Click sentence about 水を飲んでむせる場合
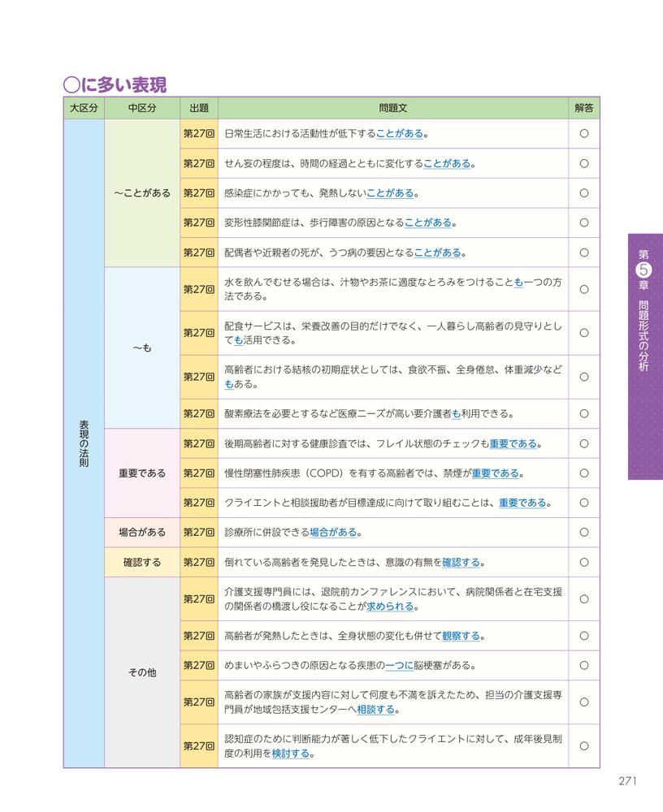The image size is (663, 812). click(x=393, y=290)
